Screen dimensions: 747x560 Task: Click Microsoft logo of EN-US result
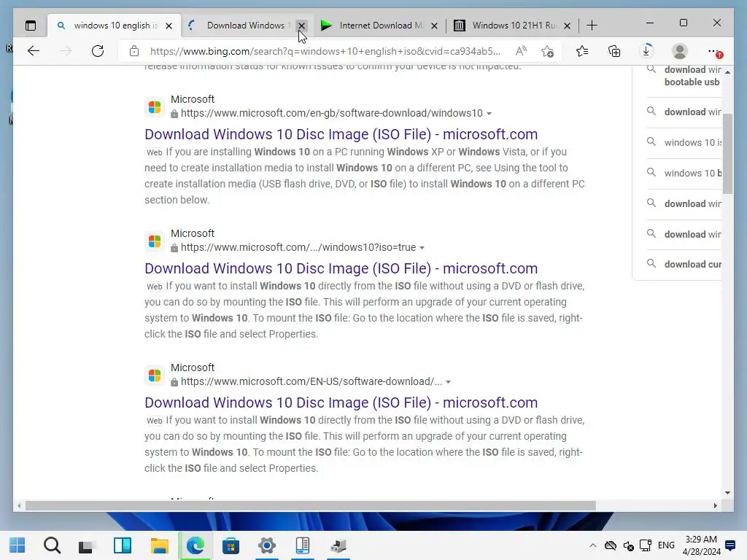click(x=155, y=376)
